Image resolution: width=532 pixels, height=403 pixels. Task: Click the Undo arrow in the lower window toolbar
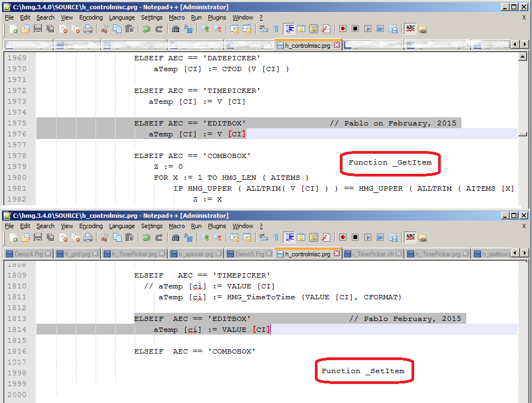(147, 237)
